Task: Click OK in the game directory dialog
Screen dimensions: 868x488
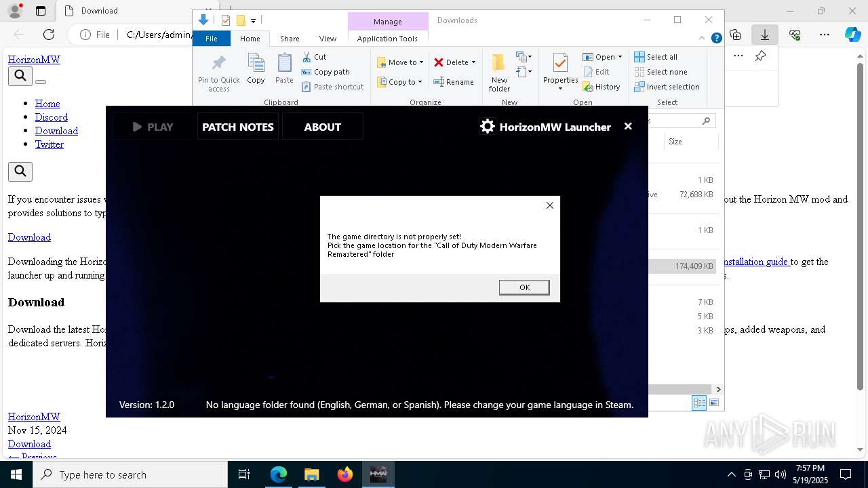Action: click(x=524, y=287)
